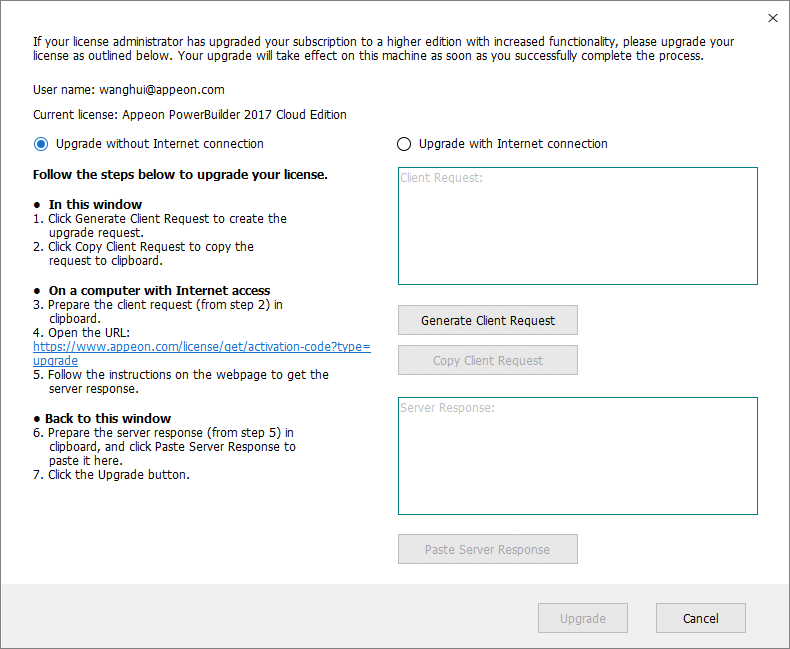Choose Upgrade with Internet connection option
The width and height of the screenshot is (790, 649).
pos(404,144)
